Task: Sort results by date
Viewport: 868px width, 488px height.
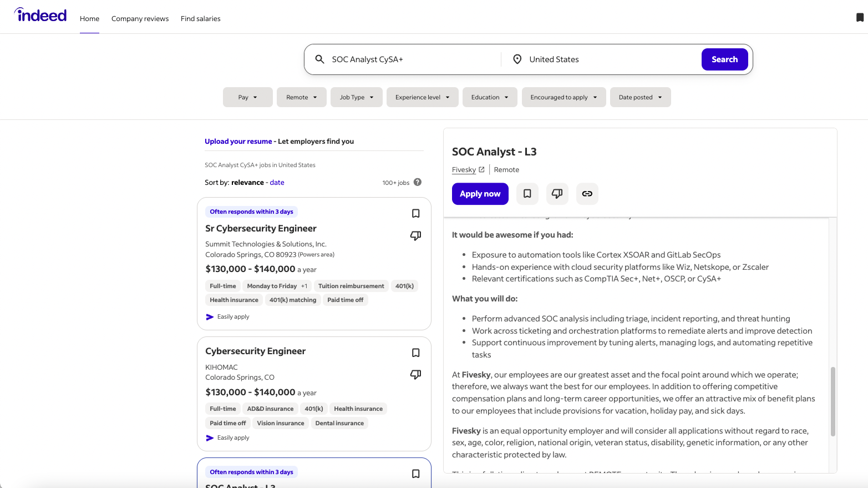Action: [x=277, y=183]
